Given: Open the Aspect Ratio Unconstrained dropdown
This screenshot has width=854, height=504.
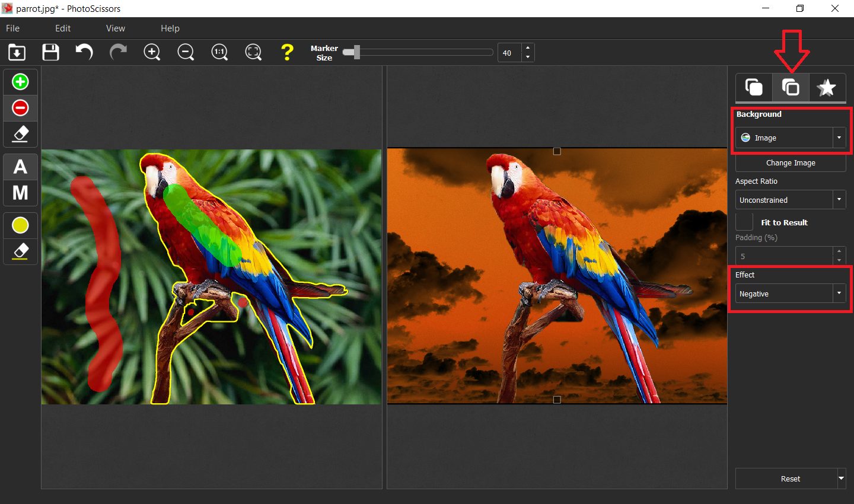Looking at the screenshot, I should 839,199.
